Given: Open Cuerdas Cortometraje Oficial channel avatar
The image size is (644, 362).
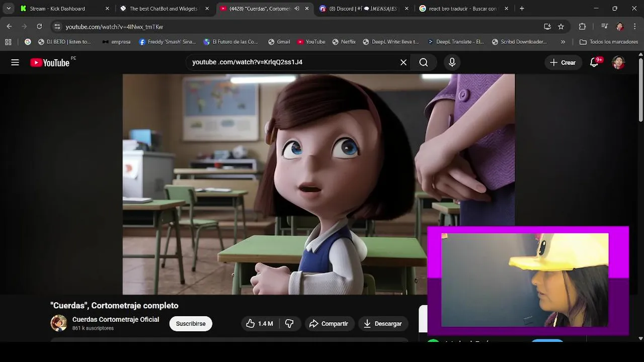Looking at the screenshot, I should click(59, 323).
